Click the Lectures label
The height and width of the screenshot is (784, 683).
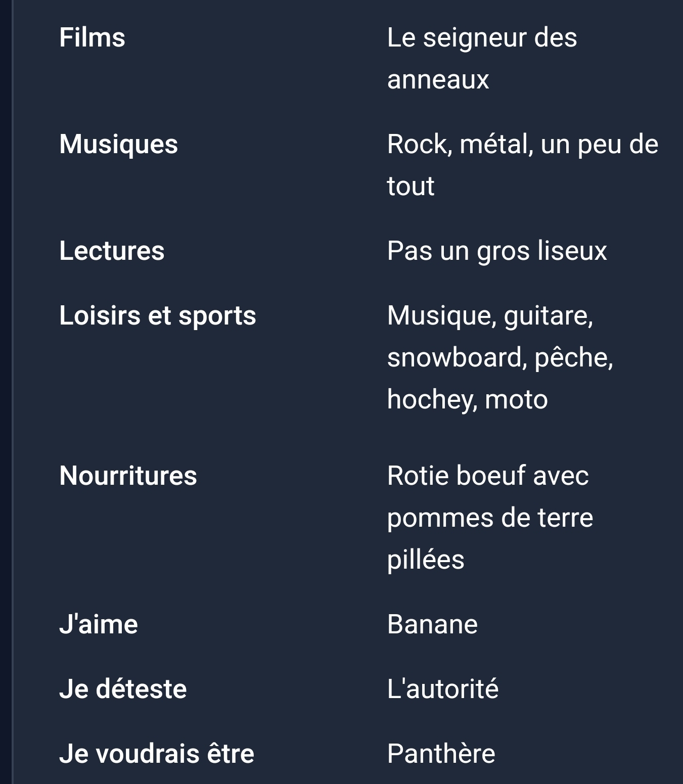pos(112,251)
